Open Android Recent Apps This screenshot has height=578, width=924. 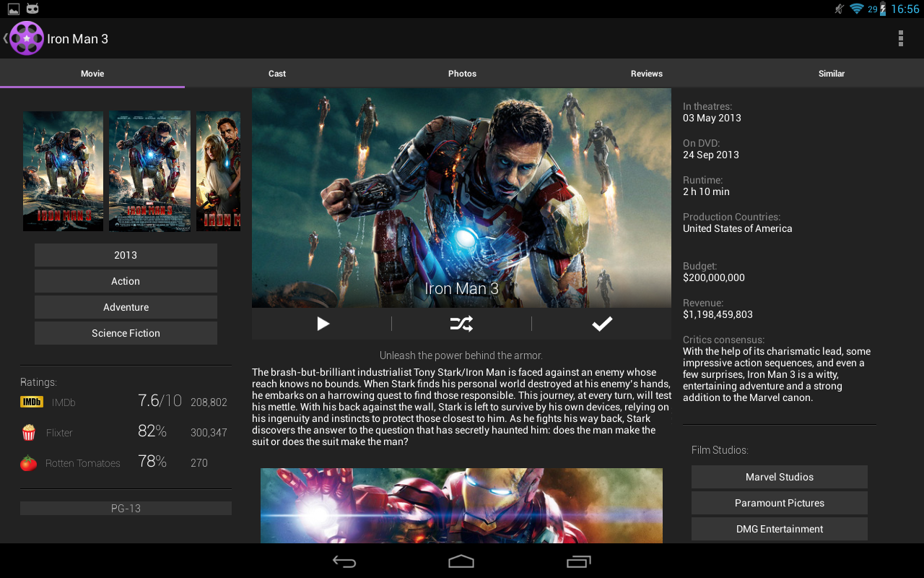click(x=579, y=561)
